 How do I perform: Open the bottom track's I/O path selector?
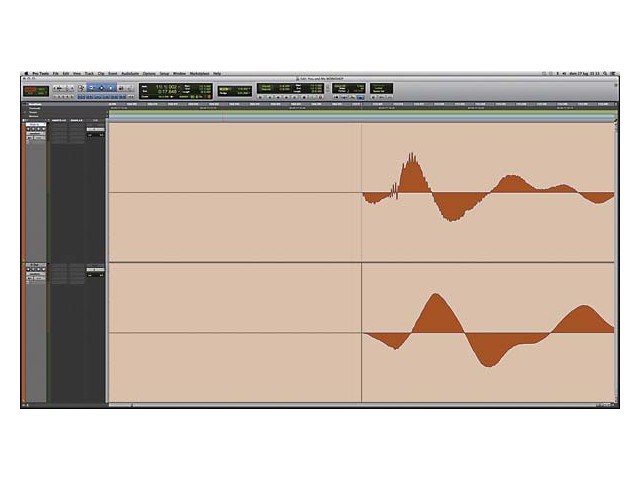96,269
